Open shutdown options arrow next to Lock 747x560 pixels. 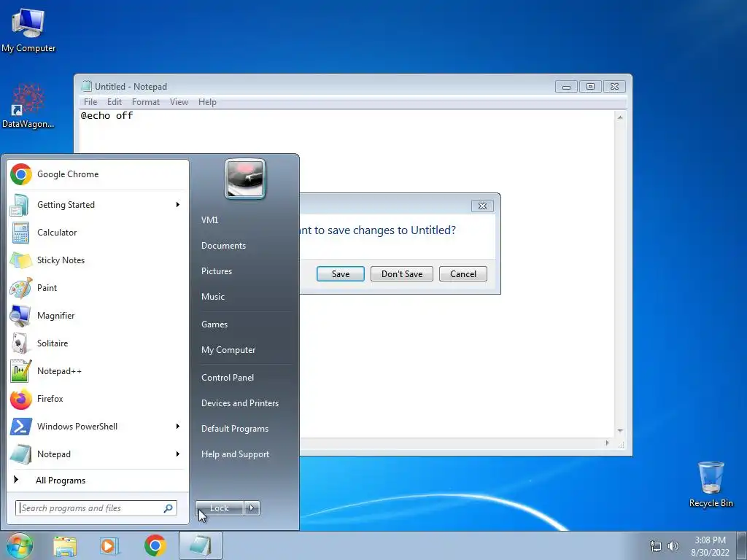(252, 508)
